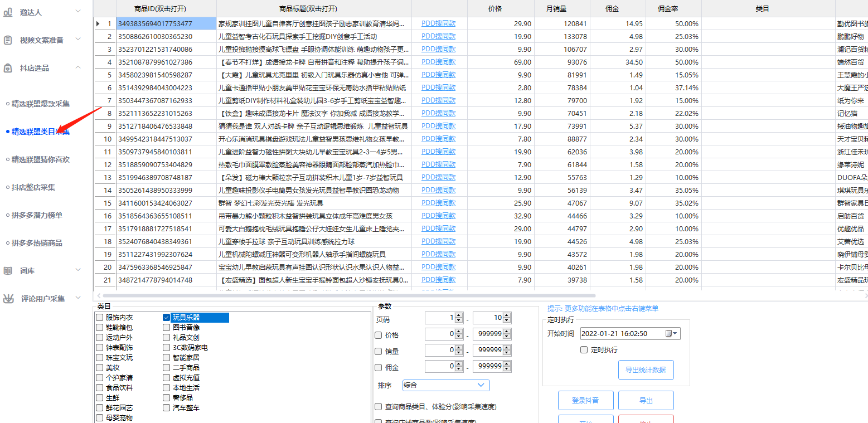Screen dimensions: 868x423
Task: Click the 商品标题(双击打开) column header
Action: 314,9
